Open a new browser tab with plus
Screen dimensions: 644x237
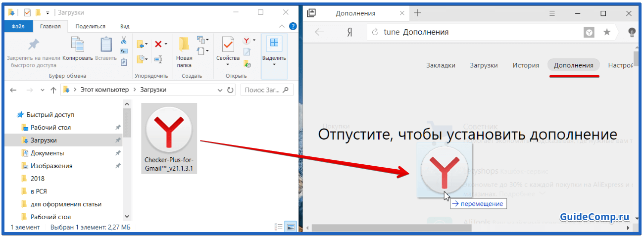(417, 13)
